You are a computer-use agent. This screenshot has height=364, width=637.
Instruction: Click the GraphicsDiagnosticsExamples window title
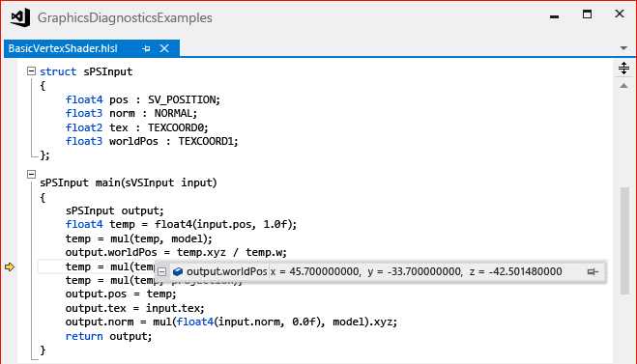(x=125, y=17)
